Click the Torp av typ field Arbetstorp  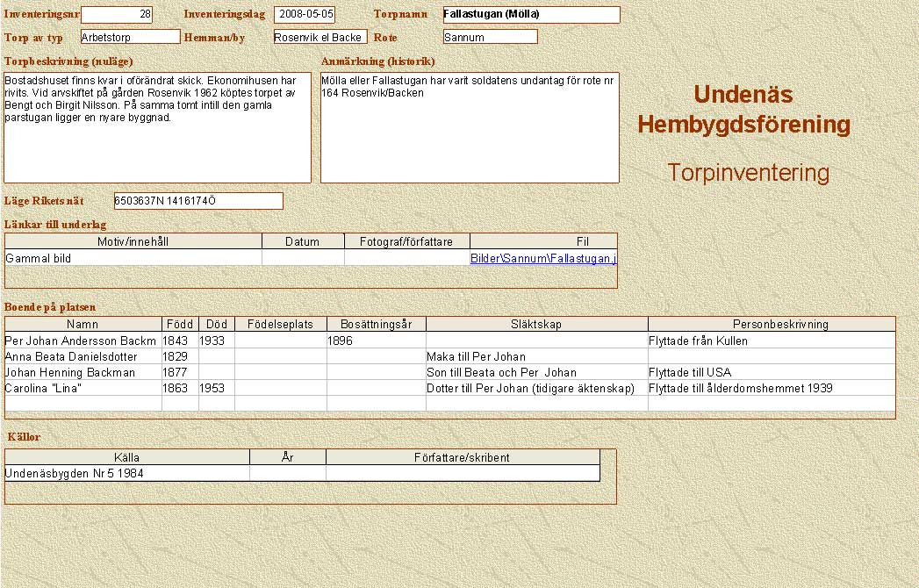pyautogui.click(x=130, y=37)
